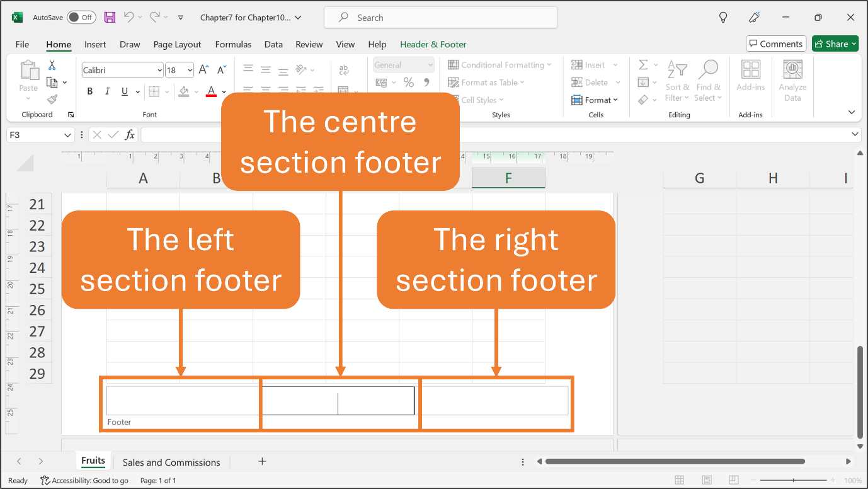Screen dimensions: 868x489
Task: Click the Share button
Action: 835,43
